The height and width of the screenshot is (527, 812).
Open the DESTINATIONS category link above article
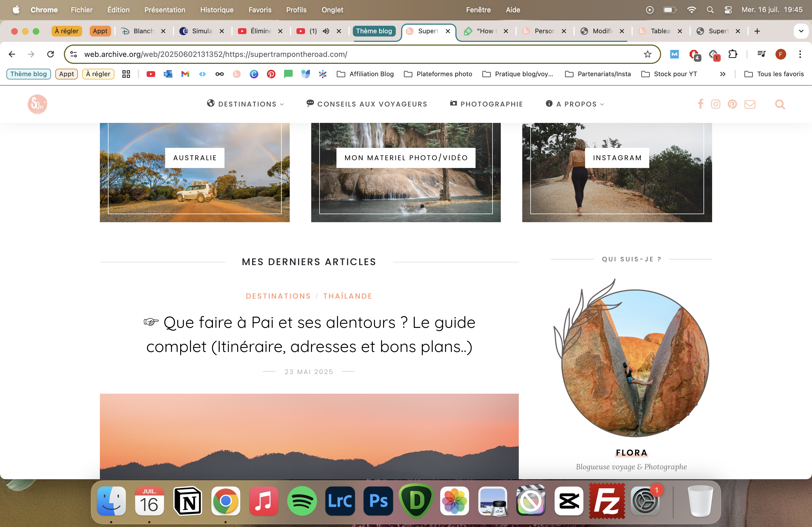coord(278,296)
